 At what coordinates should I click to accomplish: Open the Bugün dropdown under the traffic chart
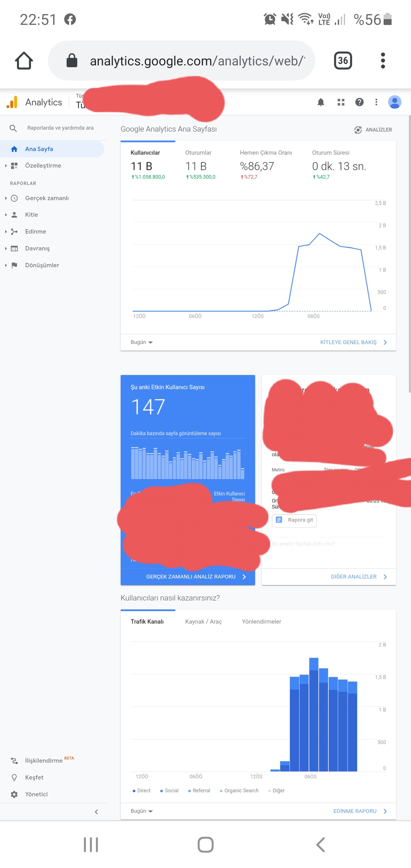click(142, 811)
